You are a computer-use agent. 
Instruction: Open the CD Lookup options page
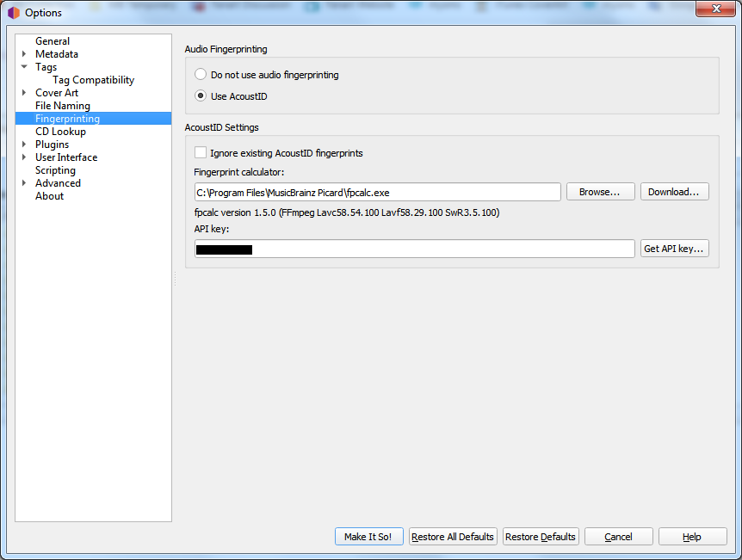(x=60, y=132)
